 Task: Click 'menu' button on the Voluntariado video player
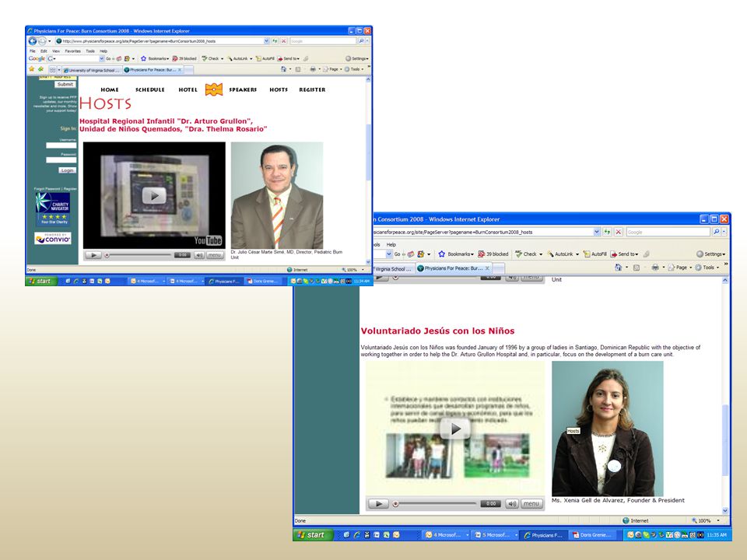[x=531, y=503]
